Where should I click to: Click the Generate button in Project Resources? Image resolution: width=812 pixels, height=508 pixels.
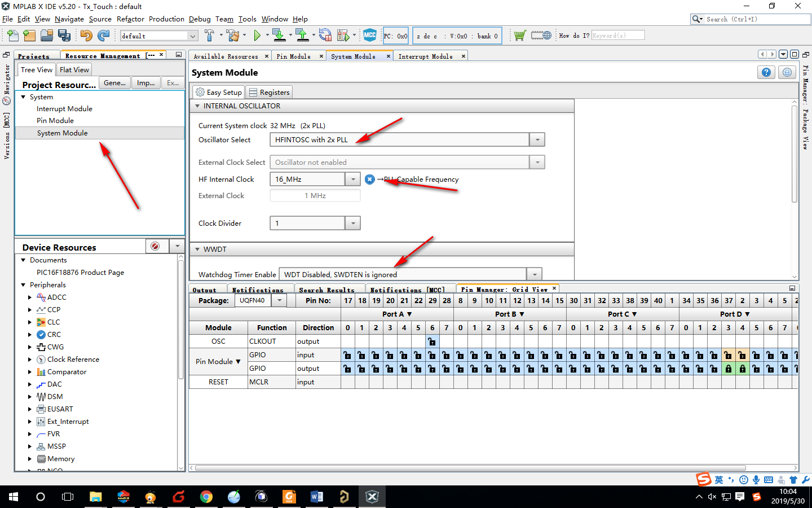(x=114, y=83)
